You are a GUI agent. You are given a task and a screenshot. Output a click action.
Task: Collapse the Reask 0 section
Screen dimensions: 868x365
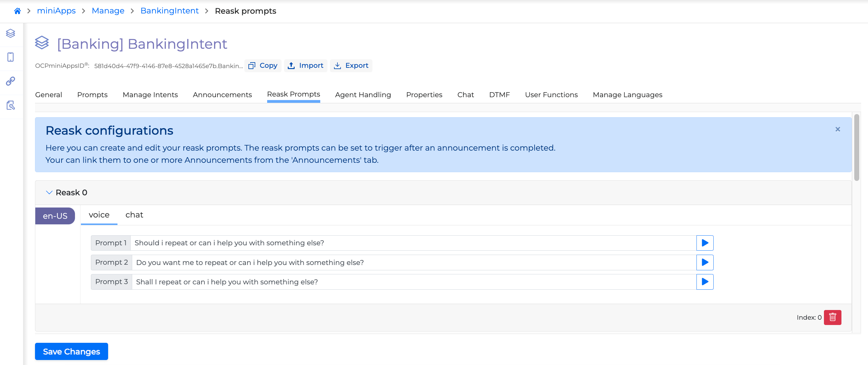[x=49, y=192]
